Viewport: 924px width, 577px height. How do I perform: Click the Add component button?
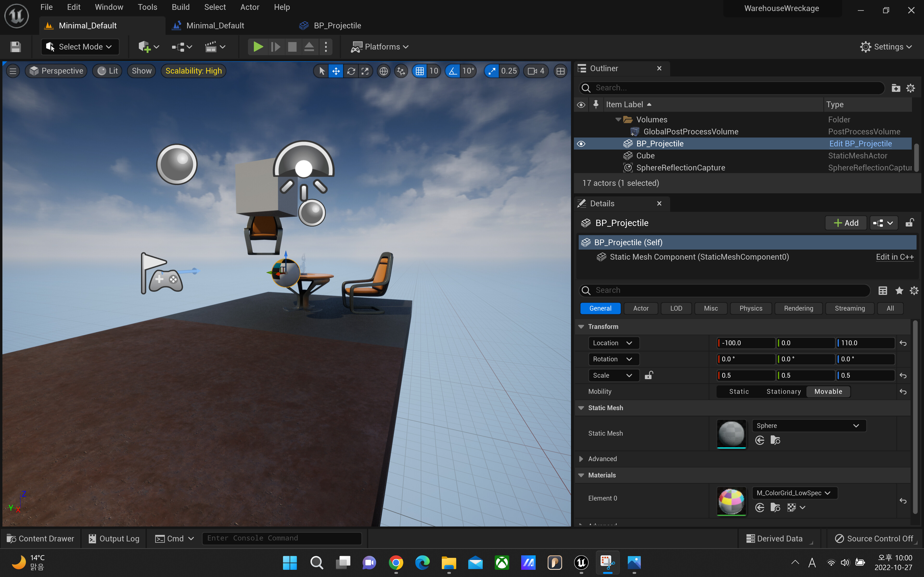point(846,223)
